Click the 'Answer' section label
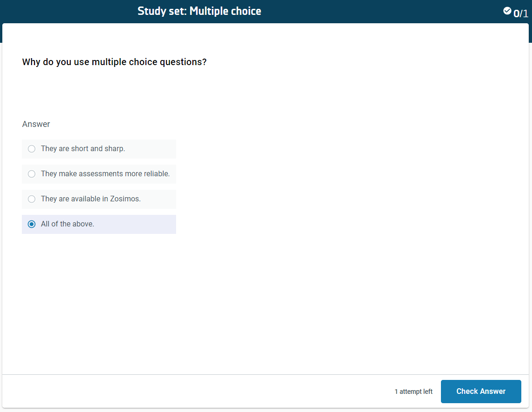The width and height of the screenshot is (532, 412). coord(36,124)
